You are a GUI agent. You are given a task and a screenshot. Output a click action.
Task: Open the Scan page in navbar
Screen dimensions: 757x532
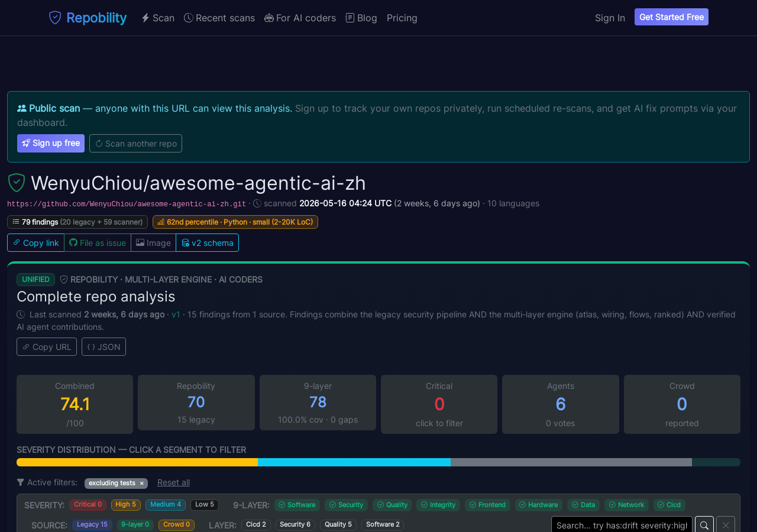(158, 18)
